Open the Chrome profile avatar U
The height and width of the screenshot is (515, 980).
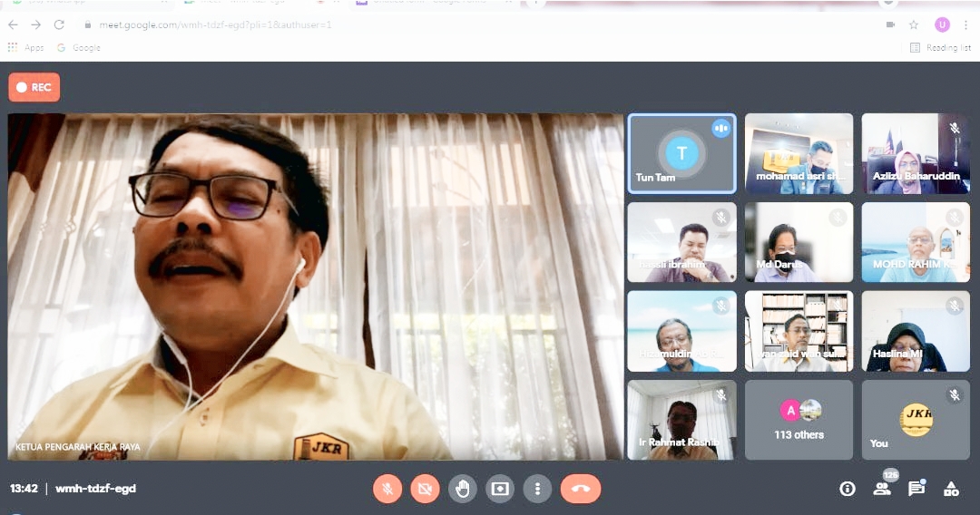[x=942, y=25]
